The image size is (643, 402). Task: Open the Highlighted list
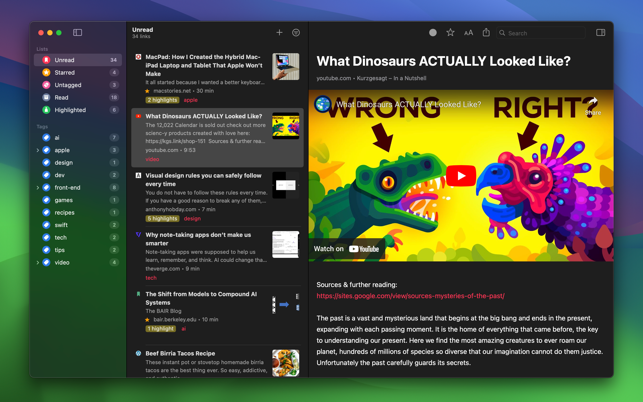69,110
